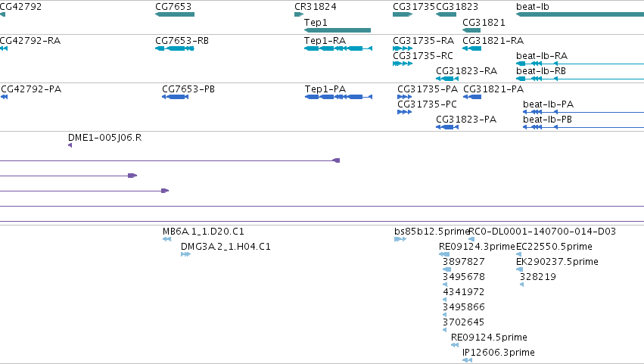This screenshot has height=364, width=644.
Task: Click the CG7653-PB protein label
Action: 188,89
